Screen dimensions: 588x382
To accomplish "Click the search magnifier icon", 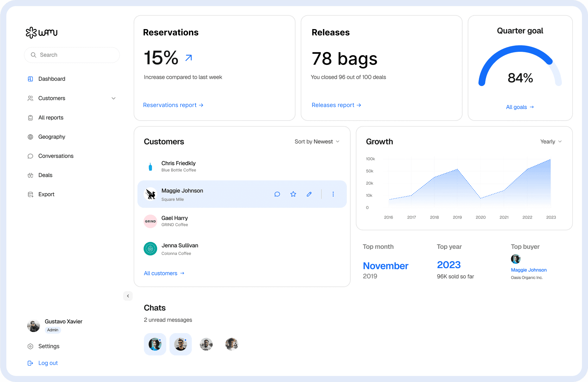I will (33, 55).
